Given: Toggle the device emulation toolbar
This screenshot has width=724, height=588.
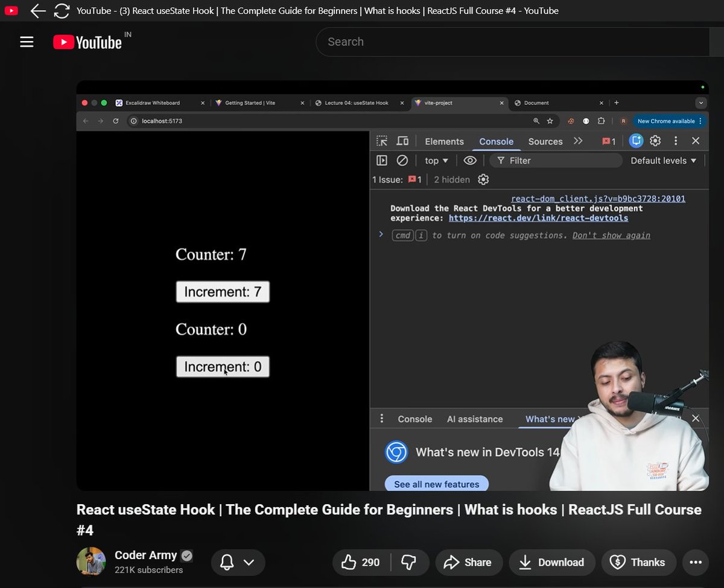Looking at the screenshot, I should (402, 141).
